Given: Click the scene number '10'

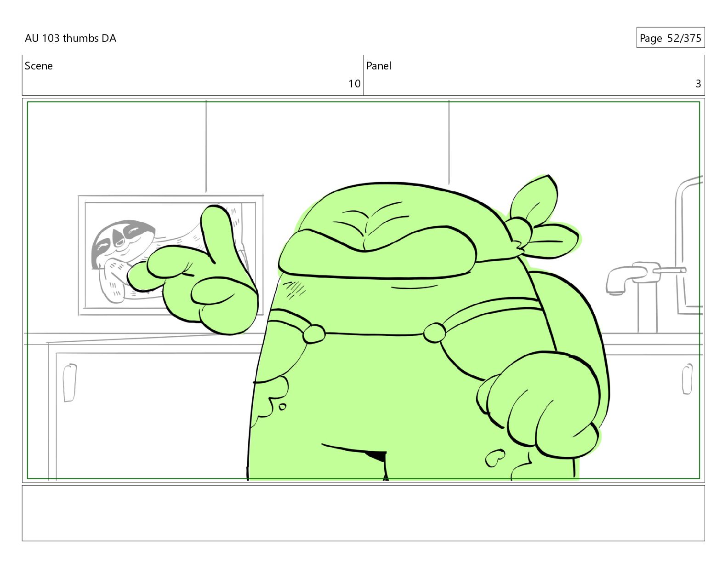Looking at the screenshot, I should click(x=354, y=84).
